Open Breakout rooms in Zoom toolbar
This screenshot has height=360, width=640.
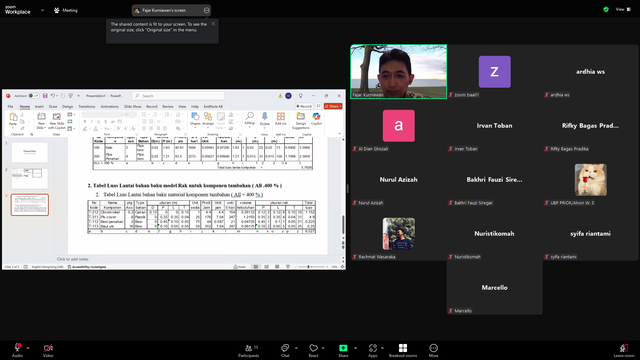403,350
